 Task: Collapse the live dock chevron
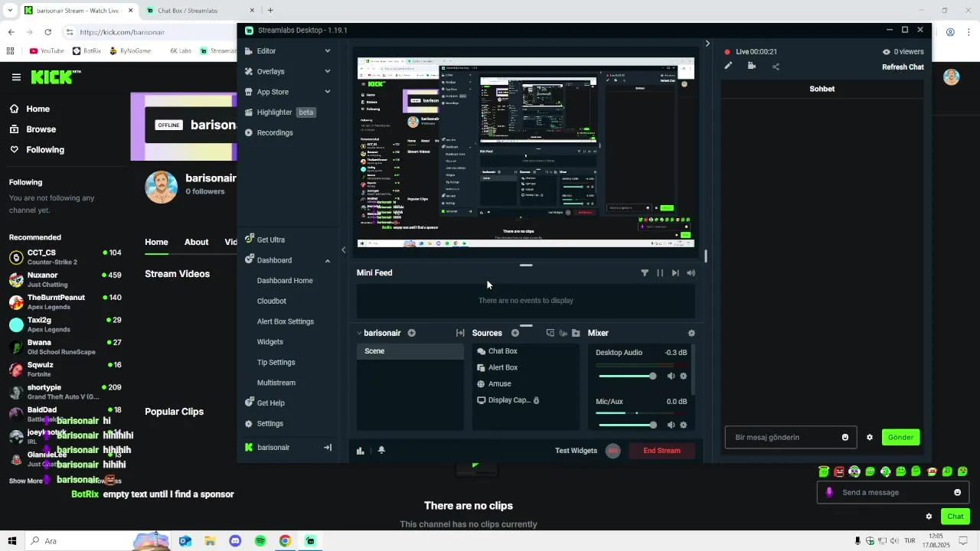pyautogui.click(x=707, y=44)
